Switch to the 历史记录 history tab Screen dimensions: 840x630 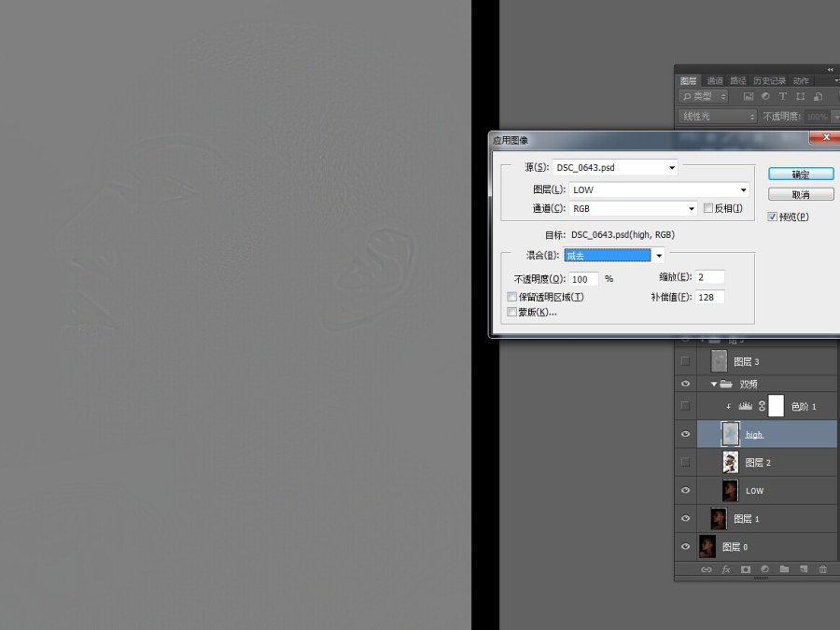769,81
